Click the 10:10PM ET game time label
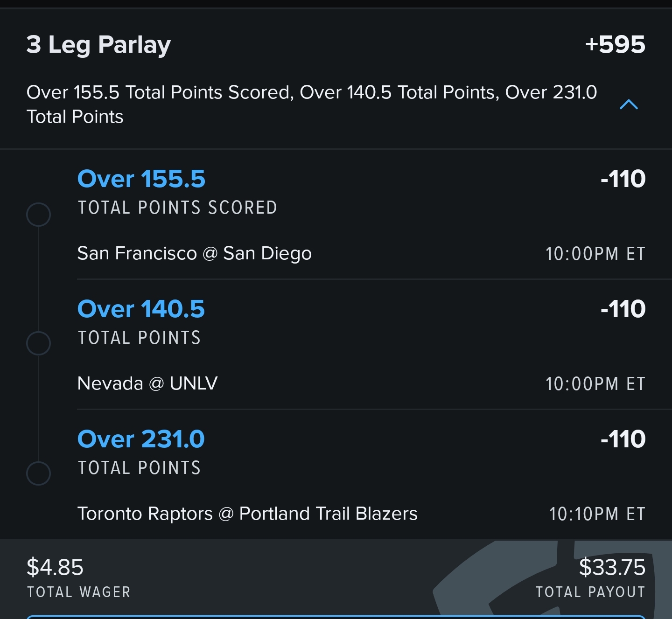Viewport: 672px width, 619px height. 596,514
